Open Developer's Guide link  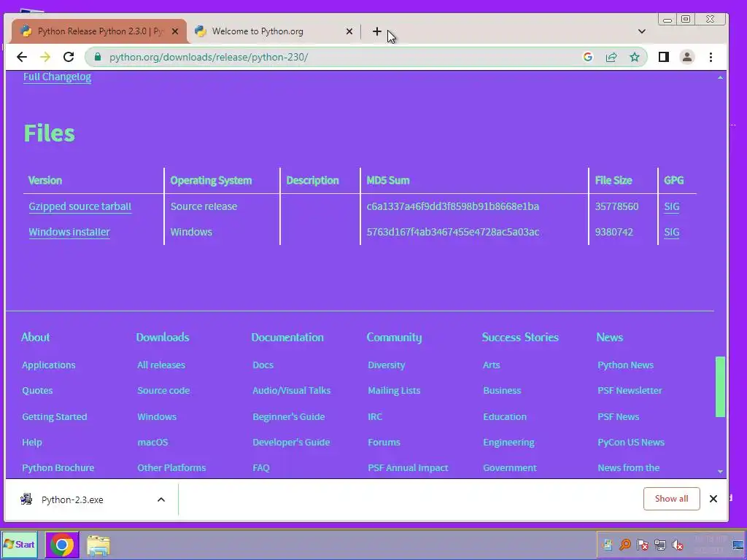291,442
